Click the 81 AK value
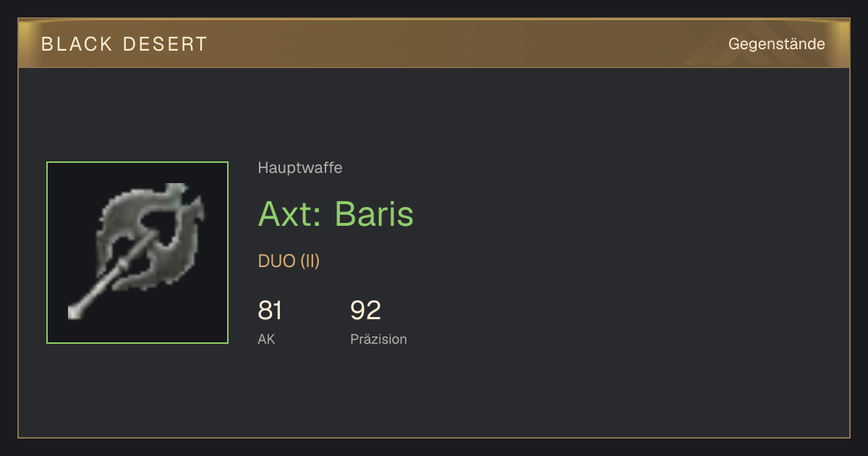 click(270, 311)
